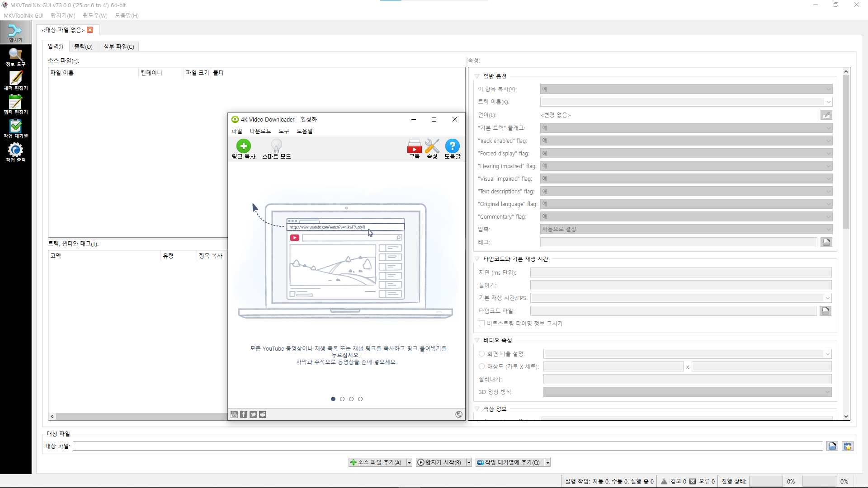
Task: Enable 비트스트림 타이밍 정보 고치기 checkbox
Action: [482, 324]
